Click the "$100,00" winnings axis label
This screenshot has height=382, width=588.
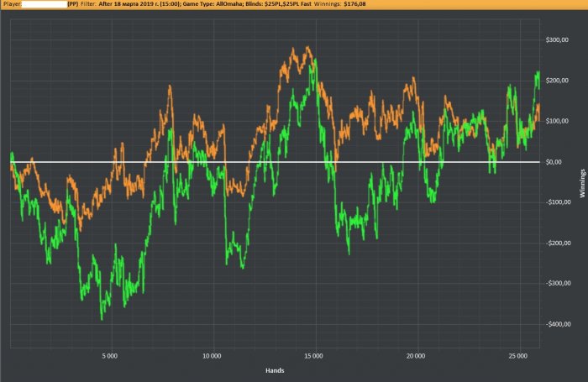(x=557, y=121)
